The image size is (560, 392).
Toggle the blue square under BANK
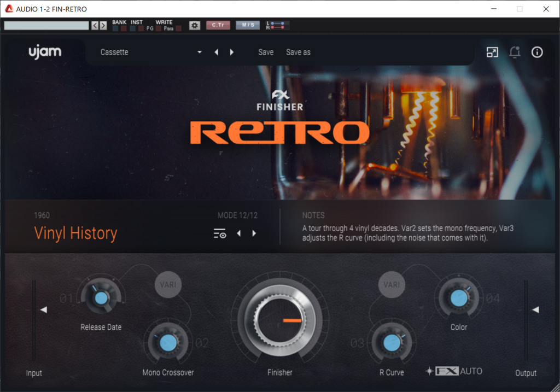115,28
